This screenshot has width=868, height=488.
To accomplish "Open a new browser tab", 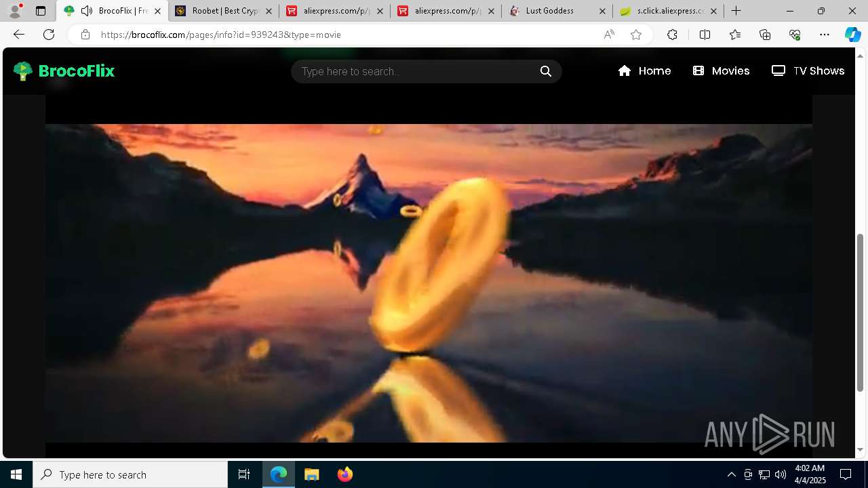I will pyautogui.click(x=736, y=11).
